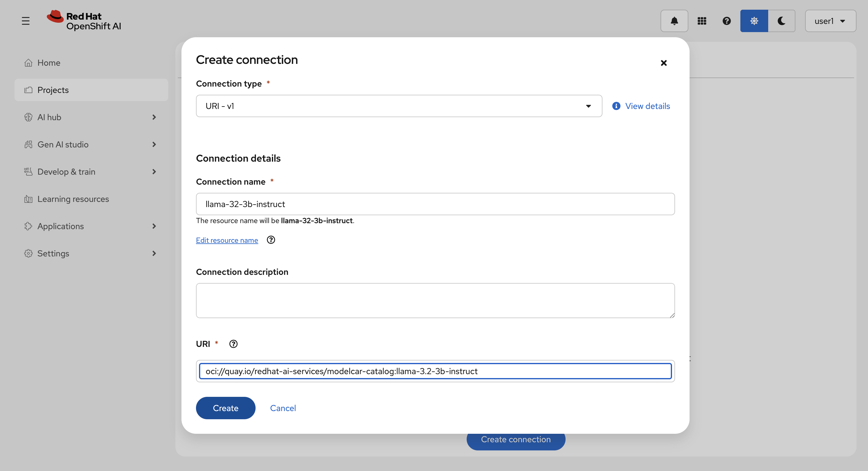Click into the Connection description text area
This screenshot has width=868, height=471.
tap(435, 300)
